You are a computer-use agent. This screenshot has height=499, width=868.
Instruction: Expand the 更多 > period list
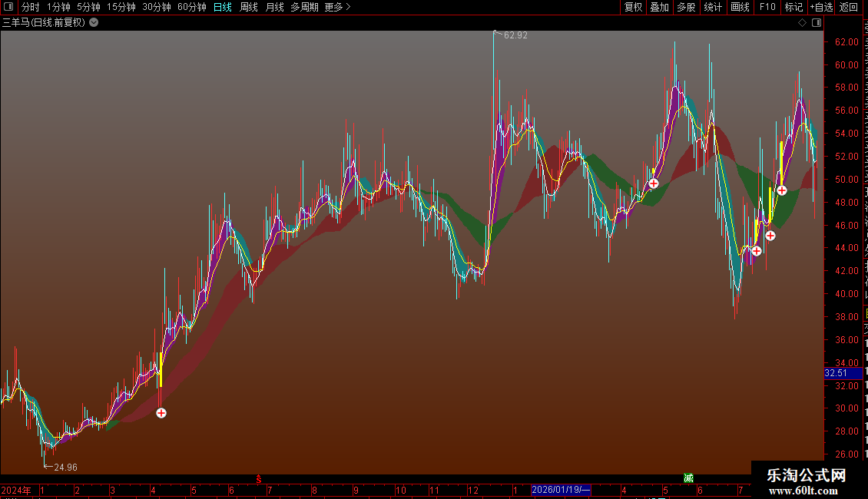click(x=338, y=7)
